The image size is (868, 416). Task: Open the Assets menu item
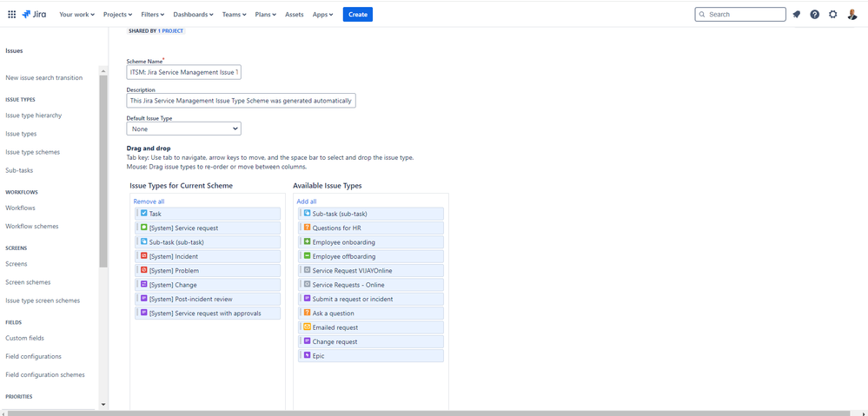(x=294, y=15)
